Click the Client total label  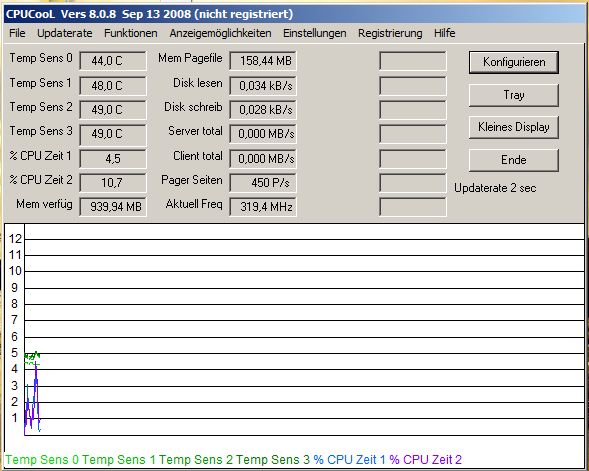198,155
